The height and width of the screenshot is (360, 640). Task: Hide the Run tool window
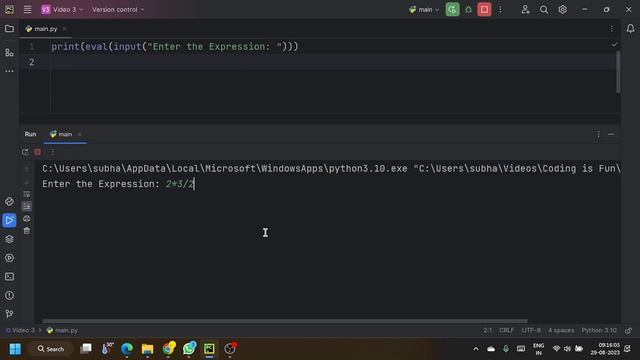coord(611,134)
